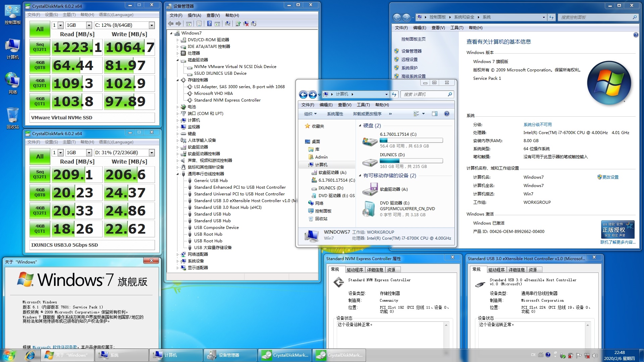Click 4KiB Q8T8 button in the D: drive CrystalDiskMark
Screen dimensions: 644x362
coord(40,193)
